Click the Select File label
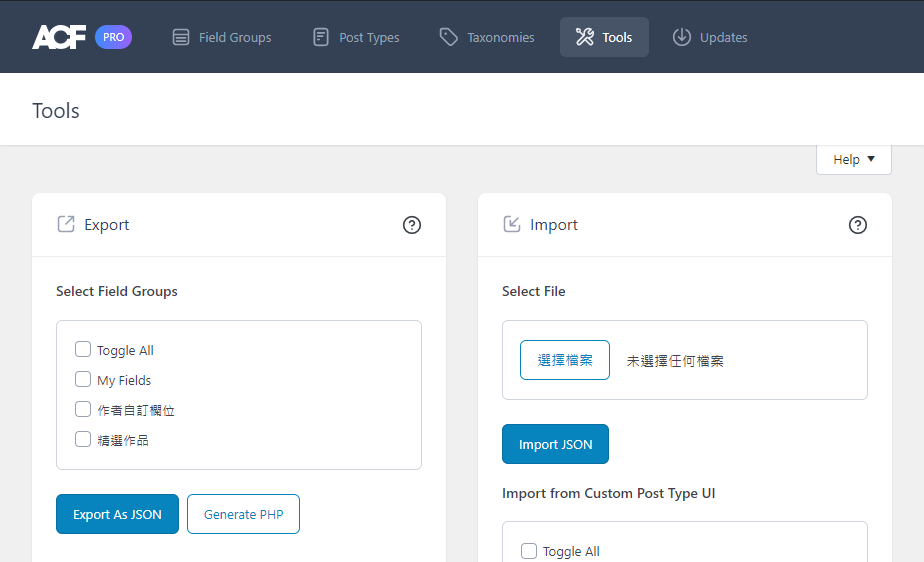Screen dimensions: 924x562 (533, 292)
